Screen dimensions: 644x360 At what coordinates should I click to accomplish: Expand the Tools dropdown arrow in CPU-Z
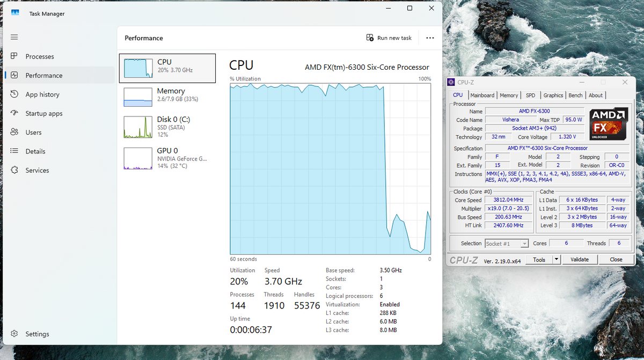557,259
